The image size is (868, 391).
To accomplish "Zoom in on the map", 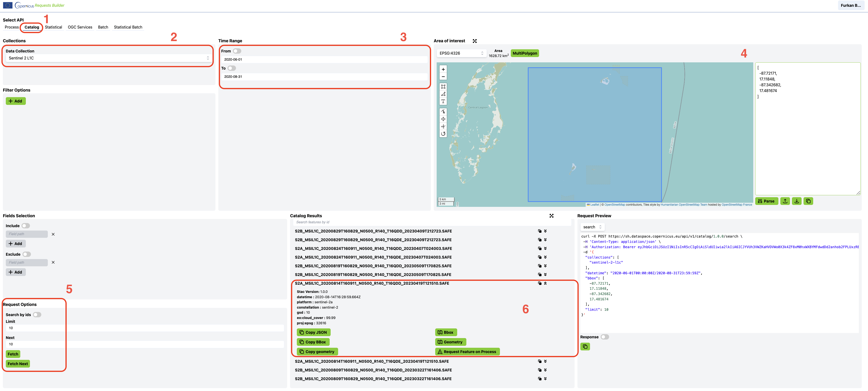I will coord(443,69).
